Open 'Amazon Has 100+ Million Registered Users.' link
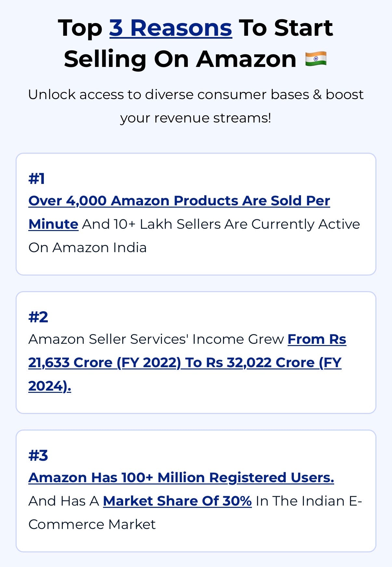The height and width of the screenshot is (567, 392). click(181, 478)
